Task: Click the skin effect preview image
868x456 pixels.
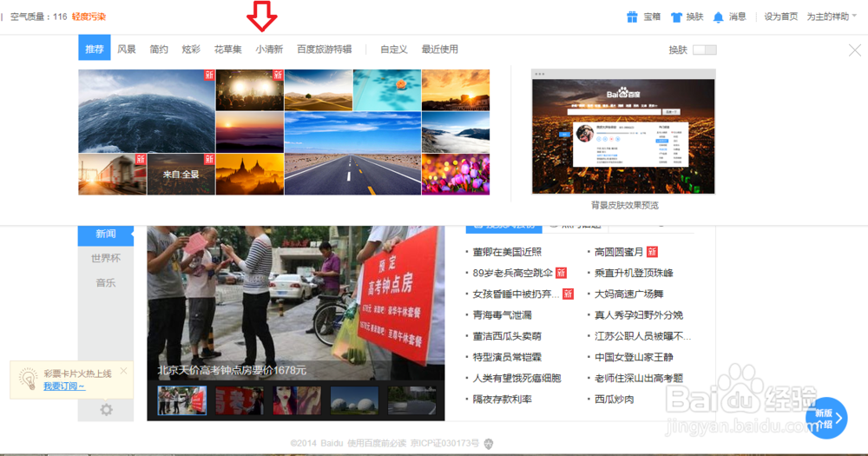Action: [x=623, y=132]
